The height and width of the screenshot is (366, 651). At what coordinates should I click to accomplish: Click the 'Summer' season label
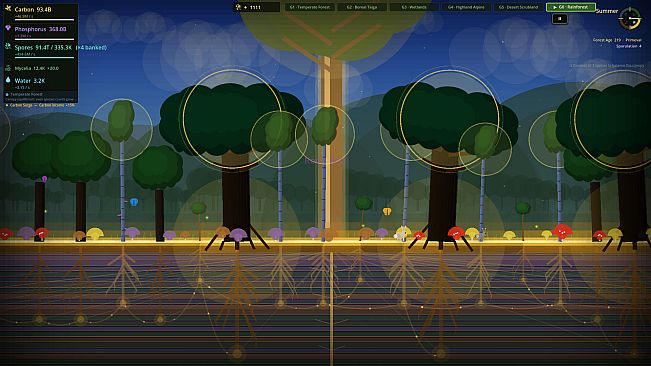pos(607,11)
